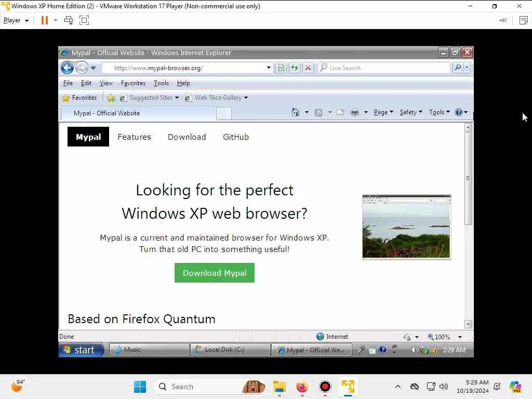Open the Tools menu in menu bar

click(x=161, y=83)
